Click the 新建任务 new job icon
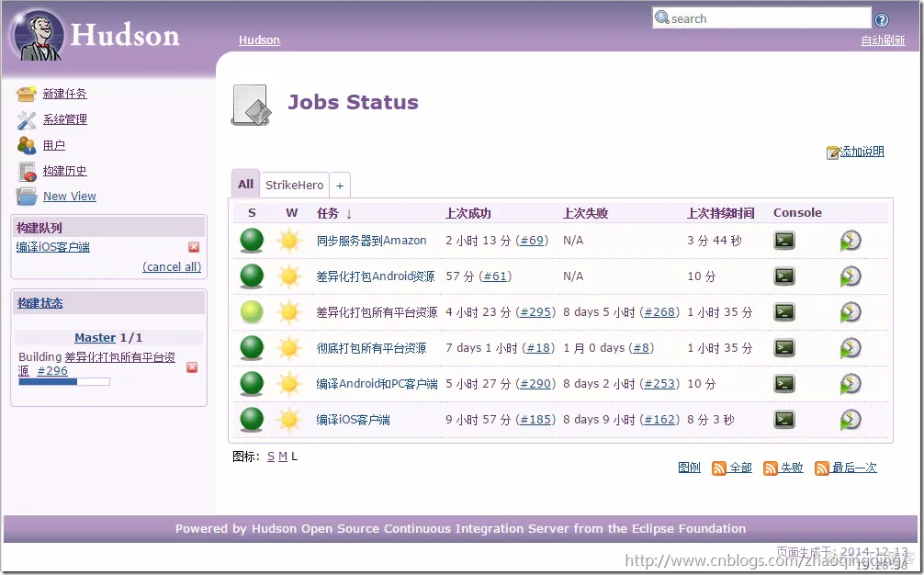 pos(26,94)
